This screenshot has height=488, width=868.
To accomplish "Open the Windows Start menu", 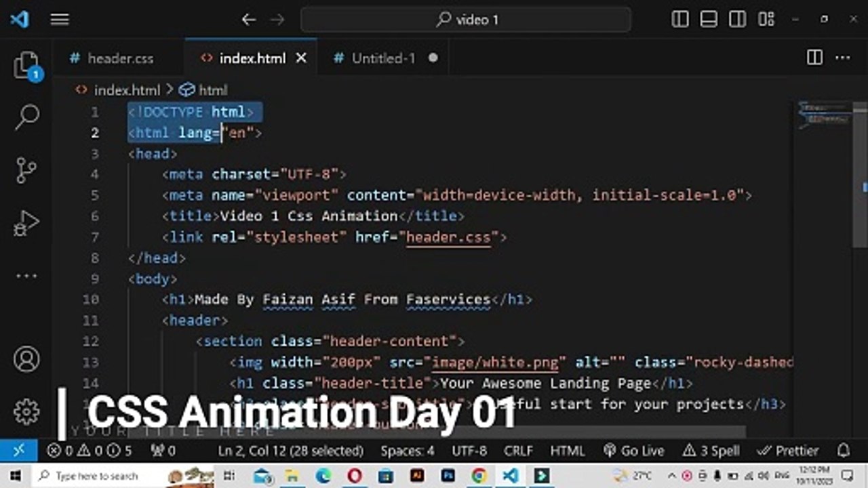I will (x=15, y=476).
